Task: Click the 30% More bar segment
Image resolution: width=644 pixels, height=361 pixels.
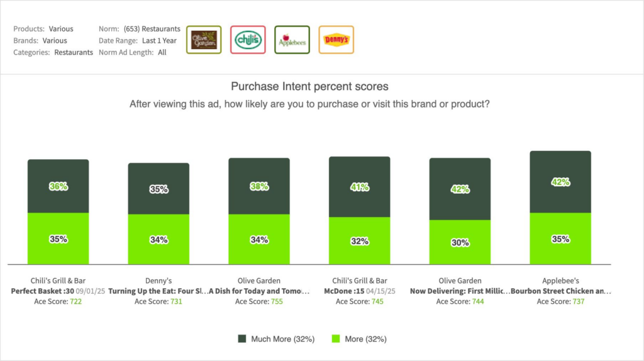Action: pos(460,242)
